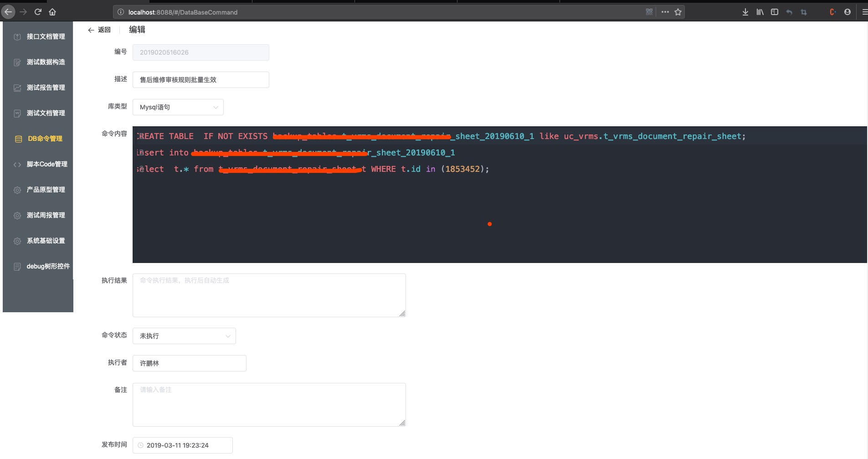
Task: Click the crop screenshot toolbar icon
Action: pos(804,12)
